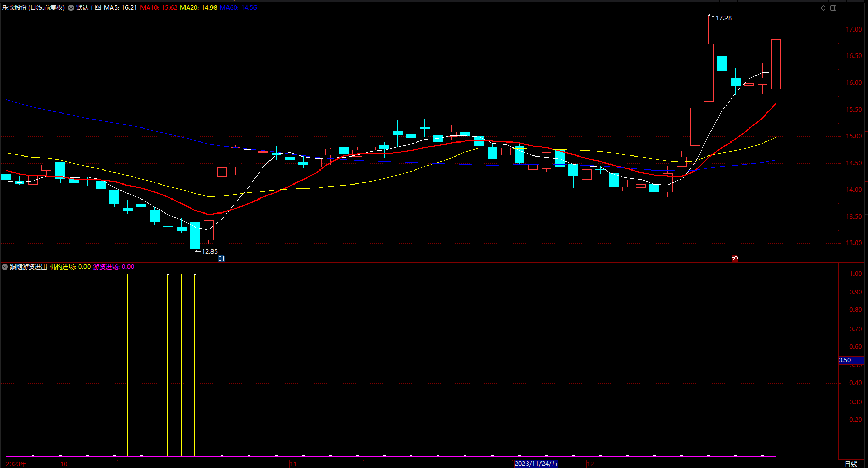Select the 乐歌股份(日线,前复权) chart title
Screen dimensions: 868x468
pos(34,8)
